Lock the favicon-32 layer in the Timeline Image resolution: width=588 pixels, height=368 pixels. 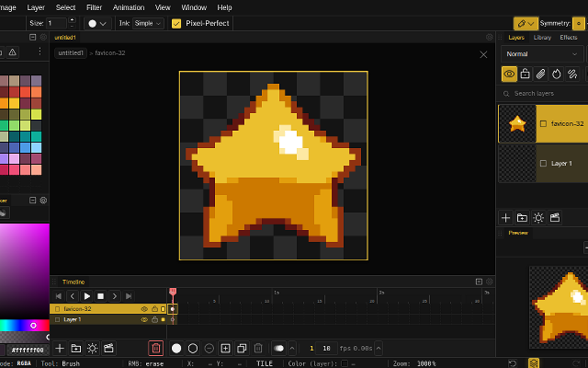coord(154,309)
